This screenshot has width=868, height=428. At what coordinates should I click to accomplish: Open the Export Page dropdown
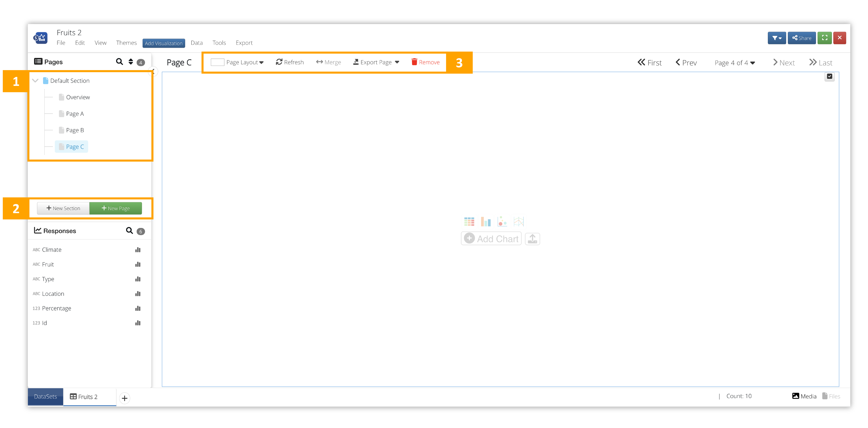point(376,62)
